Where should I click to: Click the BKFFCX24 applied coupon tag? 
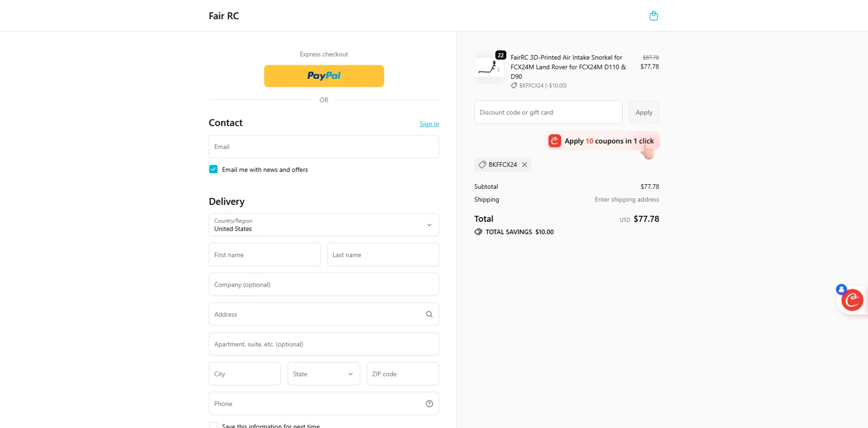pos(503,164)
